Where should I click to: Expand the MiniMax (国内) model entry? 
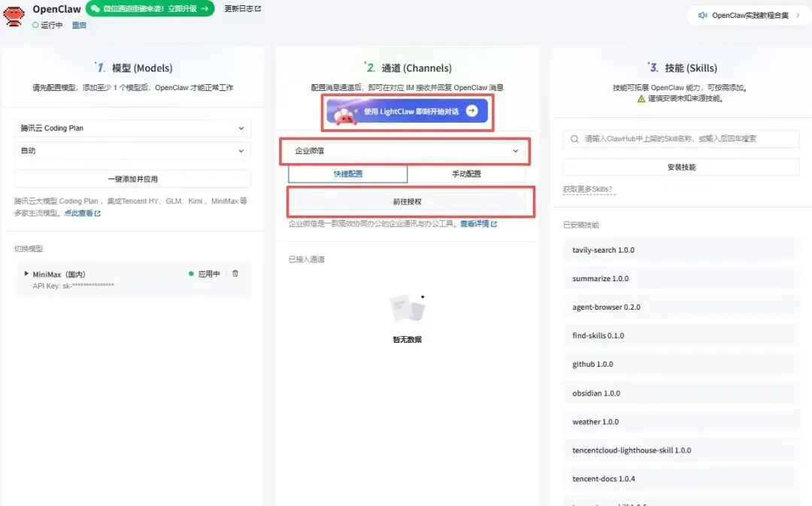26,274
